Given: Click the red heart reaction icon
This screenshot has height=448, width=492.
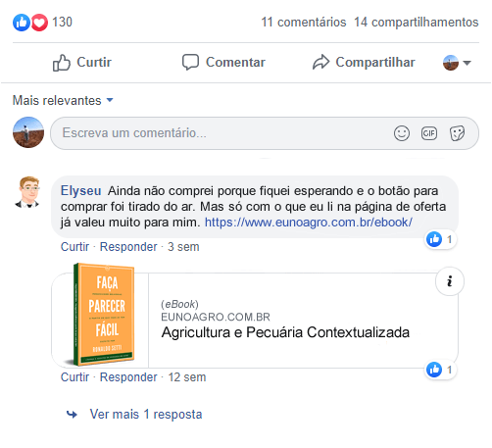Looking at the screenshot, I should pyautogui.click(x=39, y=23).
